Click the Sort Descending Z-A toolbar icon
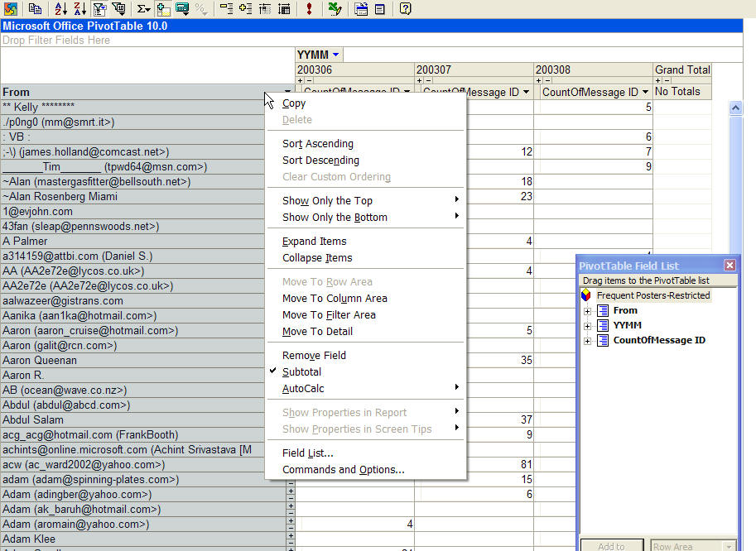756x551 pixels. tap(79, 9)
